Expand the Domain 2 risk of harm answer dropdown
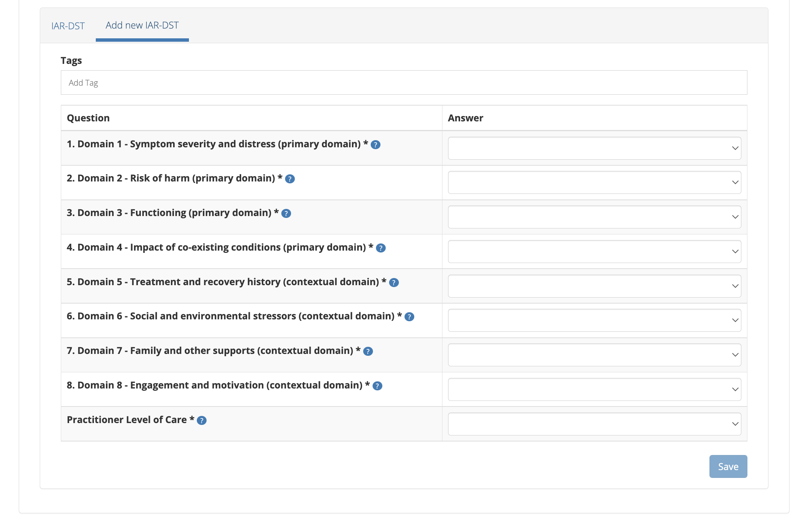Viewport: 812px width, 523px height. click(x=595, y=182)
